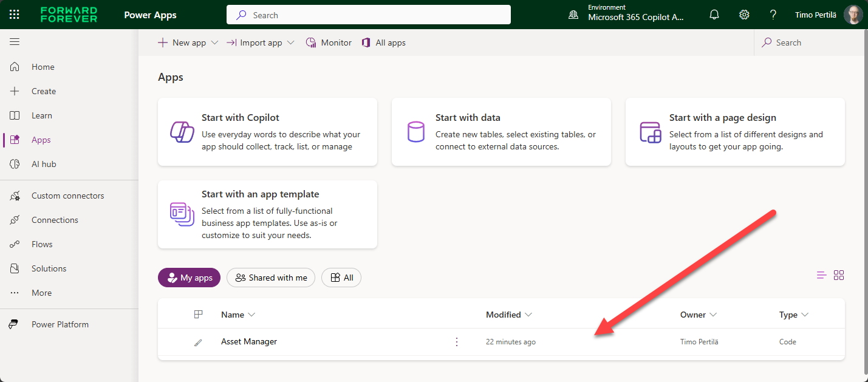Viewport: 868px width, 382px height.
Task: Click the pencil edit icon for Asset Manager
Action: coord(197,343)
